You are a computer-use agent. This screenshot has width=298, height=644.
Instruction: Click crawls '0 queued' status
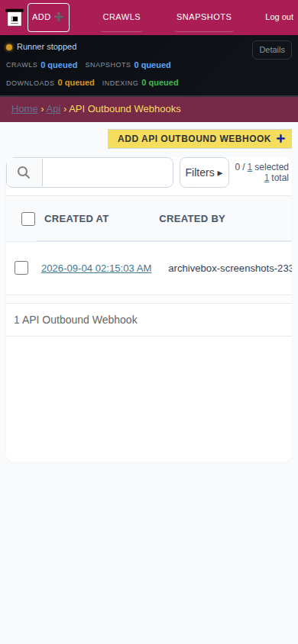tap(59, 65)
